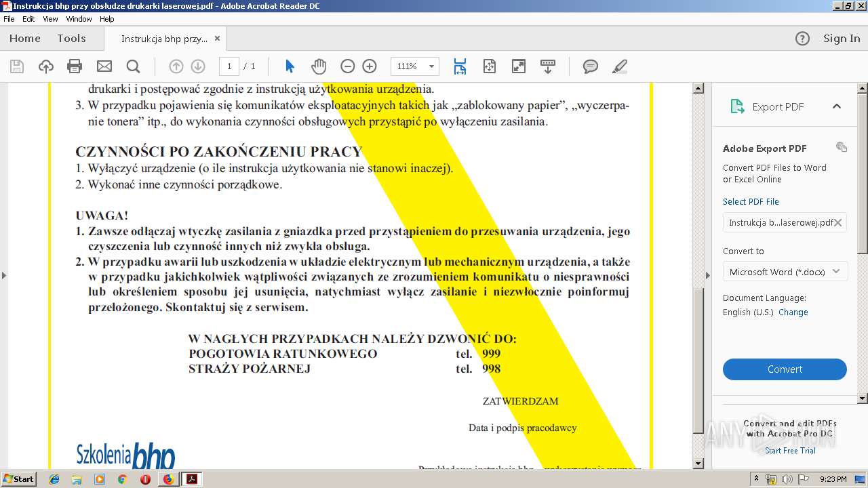Click the Adobe Acrobat Reader taskbar button
Image resolution: width=868 pixels, height=488 pixels.
tap(192, 479)
